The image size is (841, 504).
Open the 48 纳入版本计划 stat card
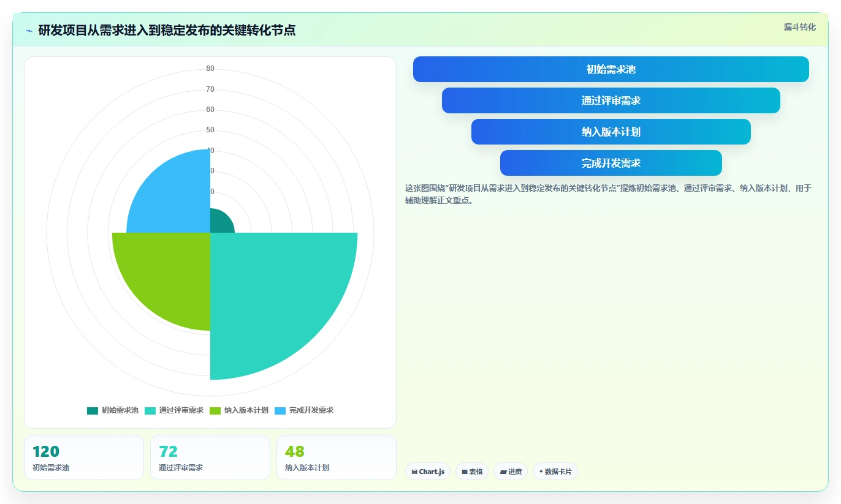click(337, 457)
